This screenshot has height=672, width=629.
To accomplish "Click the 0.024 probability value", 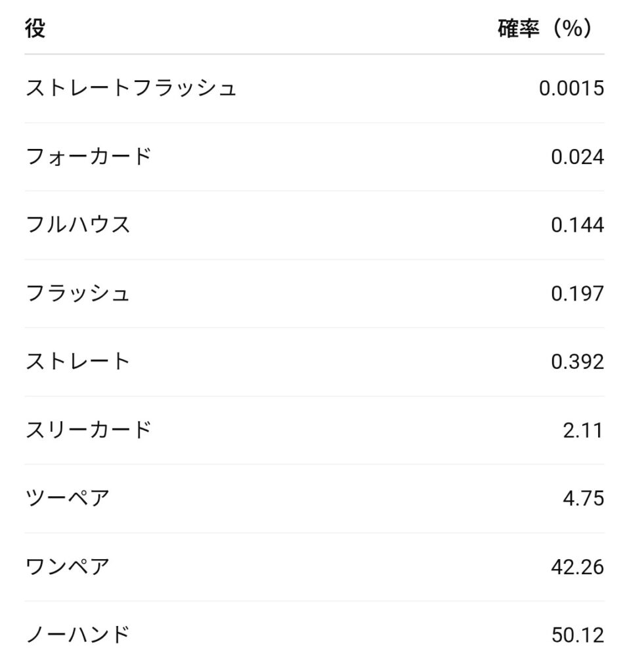I will pyautogui.click(x=577, y=157).
